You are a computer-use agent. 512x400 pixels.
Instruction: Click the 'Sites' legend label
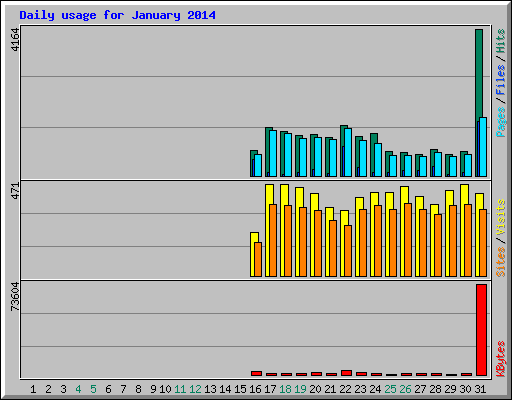(x=500, y=262)
